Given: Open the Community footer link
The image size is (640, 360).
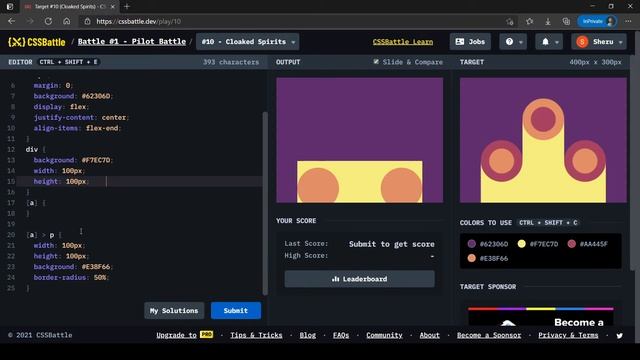Looking at the screenshot, I should point(384,335).
